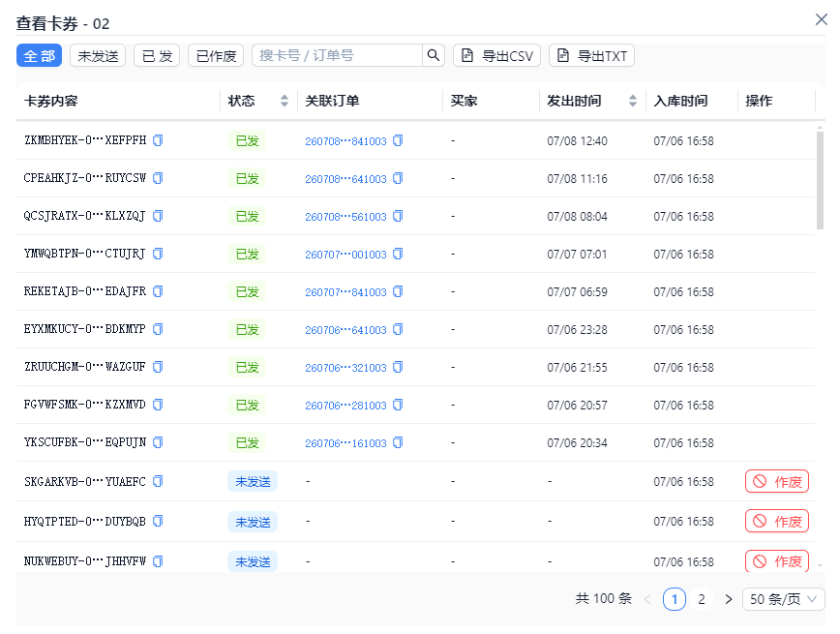
Task: Click the previous page arrow
Action: (647, 599)
